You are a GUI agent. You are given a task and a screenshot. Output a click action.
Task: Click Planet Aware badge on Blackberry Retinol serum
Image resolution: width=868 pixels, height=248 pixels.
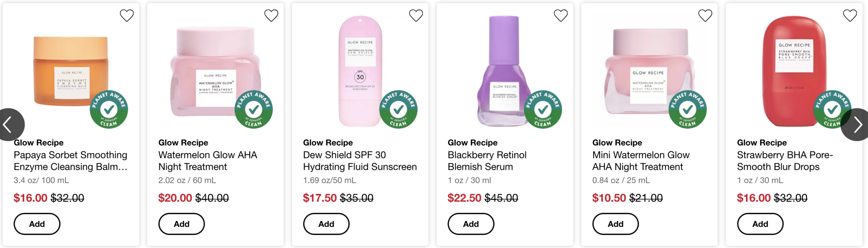543,109
